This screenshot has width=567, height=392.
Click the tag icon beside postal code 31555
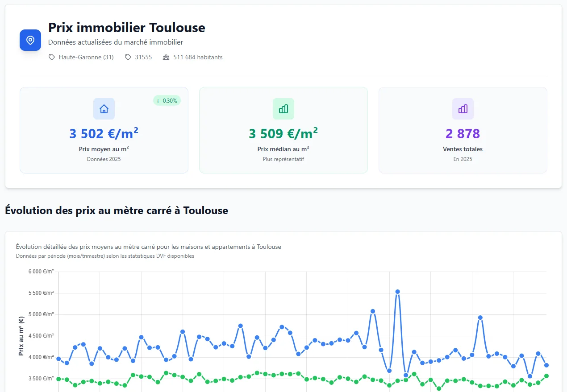point(129,57)
